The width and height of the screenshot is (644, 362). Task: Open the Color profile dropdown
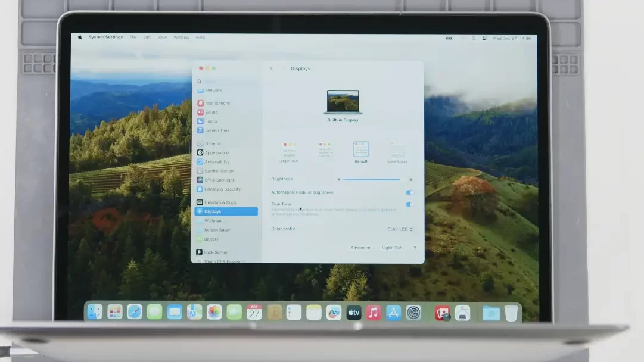[400, 229]
